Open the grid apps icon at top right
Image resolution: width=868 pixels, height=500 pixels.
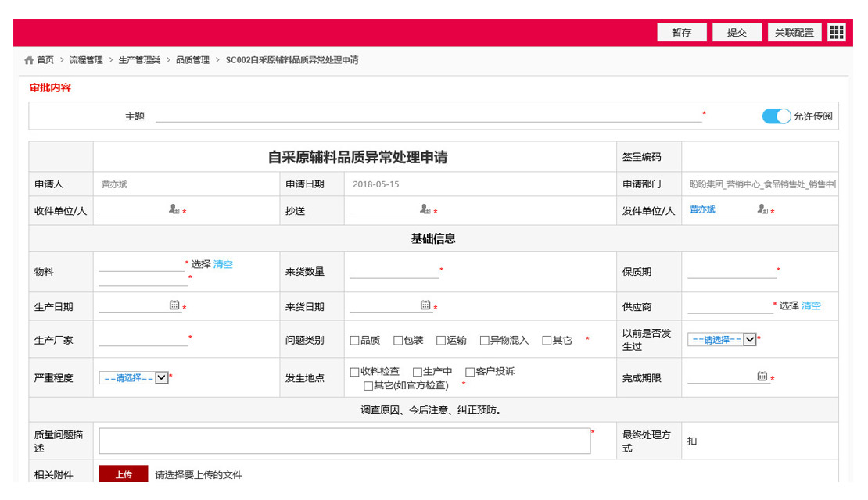click(837, 32)
